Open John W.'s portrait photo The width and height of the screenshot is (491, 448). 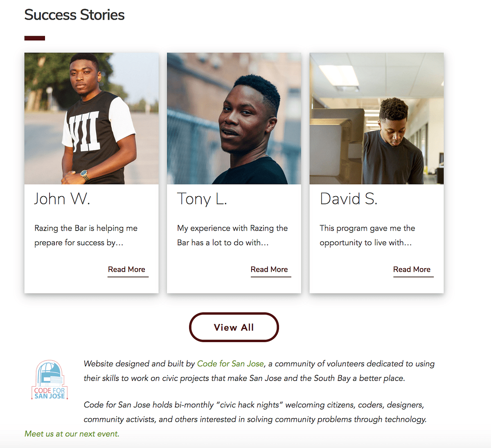[91, 118]
